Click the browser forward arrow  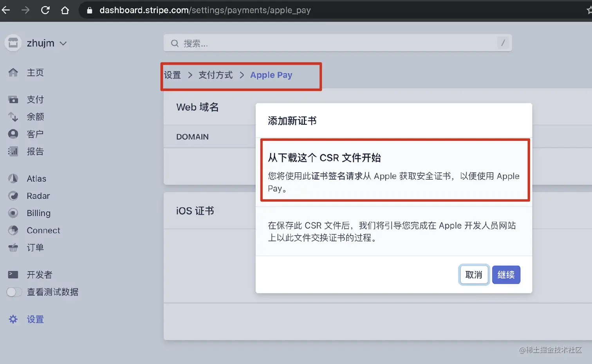coord(25,10)
